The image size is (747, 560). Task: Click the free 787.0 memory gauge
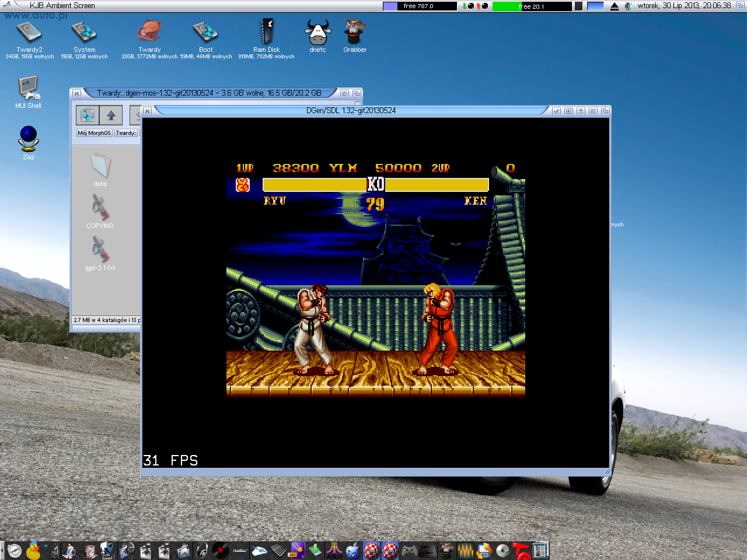click(x=420, y=6)
